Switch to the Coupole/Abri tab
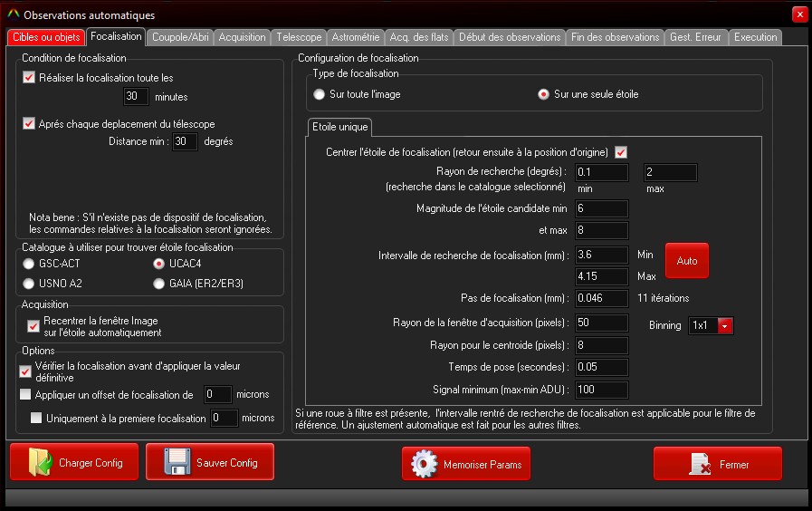 180,37
